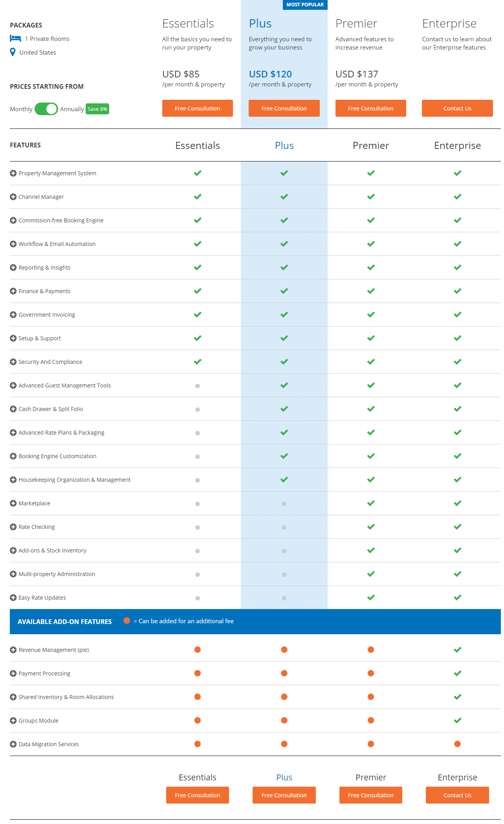Image resolution: width=504 pixels, height=824 pixels.
Task: Select the orange add-on dot for Revenue Management (pie)
Action: pyautogui.click(x=197, y=650)
